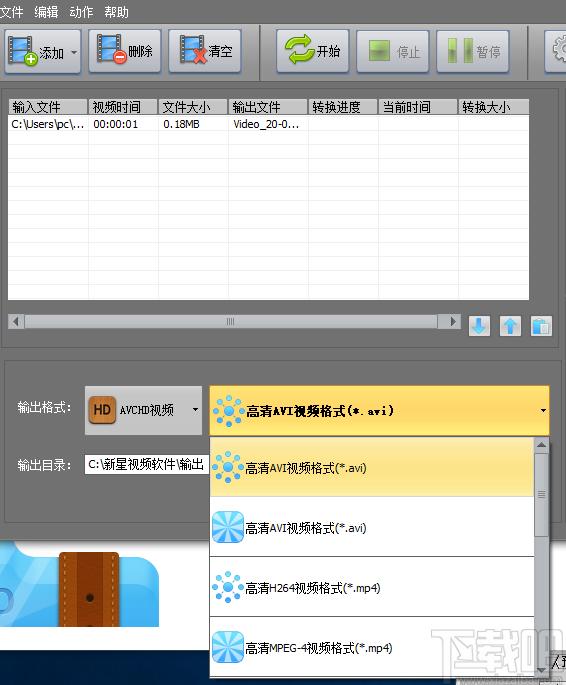Click the clipboard paste icon beside arrows
The height and width of the screenshot is (685, 566).
[x=541, y=326]
